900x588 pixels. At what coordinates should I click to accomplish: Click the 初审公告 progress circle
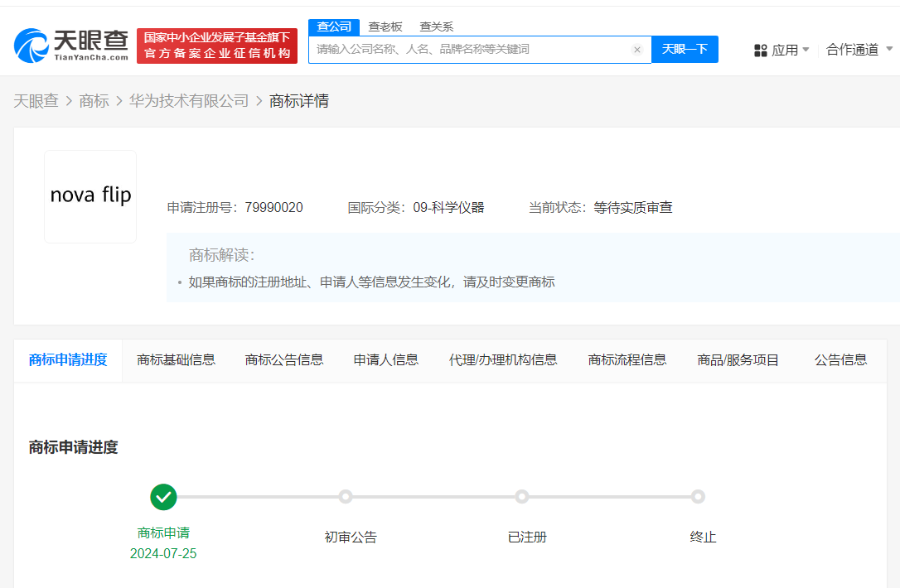click(x=346, y=496)
